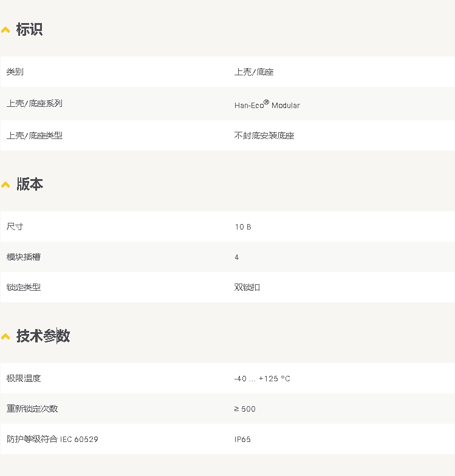Collapse the 版本 section chevron
455x476 pixels.
pyautogui.click(x=5, y=185)
